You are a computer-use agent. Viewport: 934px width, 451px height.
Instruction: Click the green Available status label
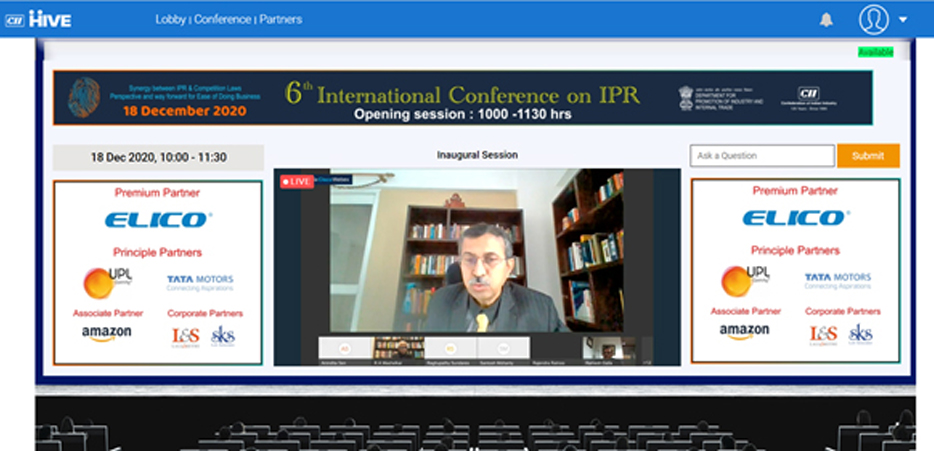(876, 52)
